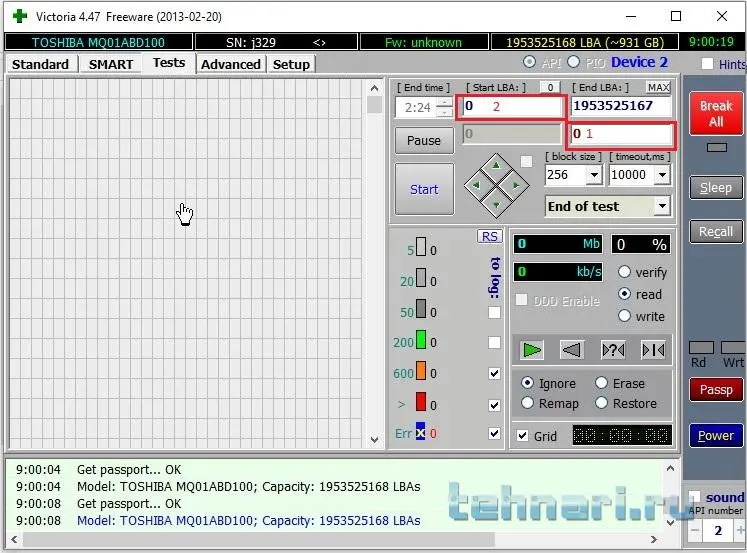
Task: Click the Start LBA input field
Action: click(x=511, y=106)
